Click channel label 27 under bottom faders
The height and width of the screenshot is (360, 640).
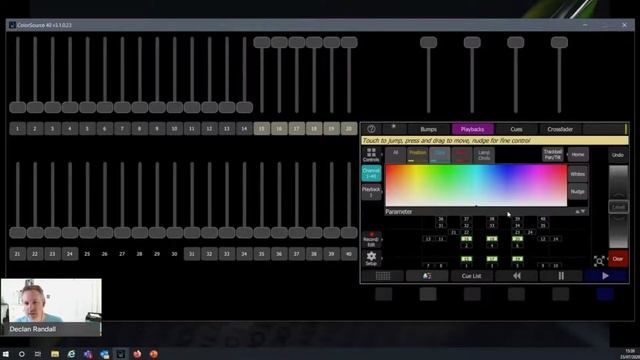click(122, 254)
